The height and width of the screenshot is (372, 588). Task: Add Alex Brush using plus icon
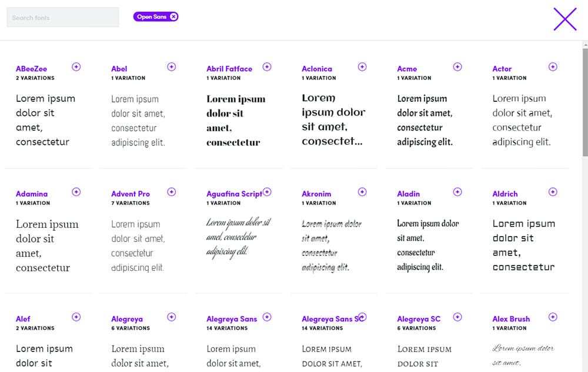(x=553, y=317)
